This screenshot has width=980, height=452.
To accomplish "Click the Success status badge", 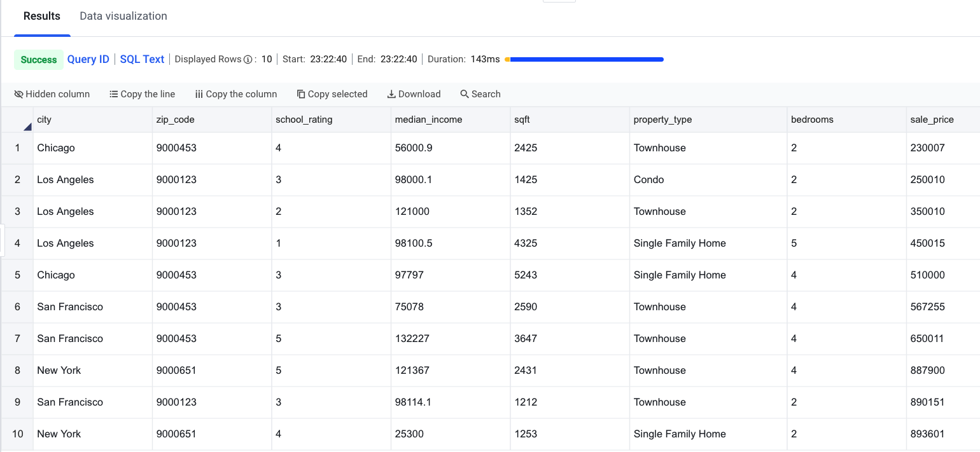I will click(38, 59).
